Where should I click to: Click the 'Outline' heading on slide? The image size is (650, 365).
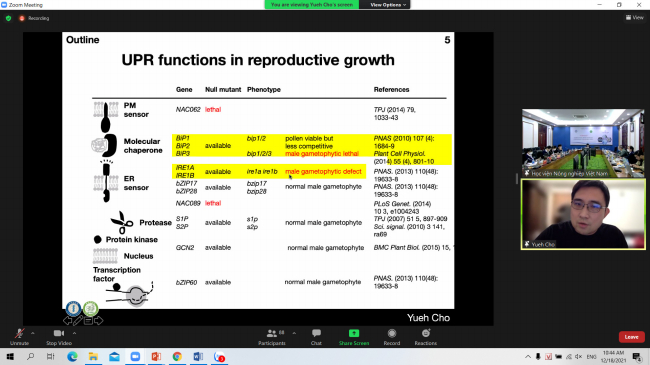tap(82, 40)
